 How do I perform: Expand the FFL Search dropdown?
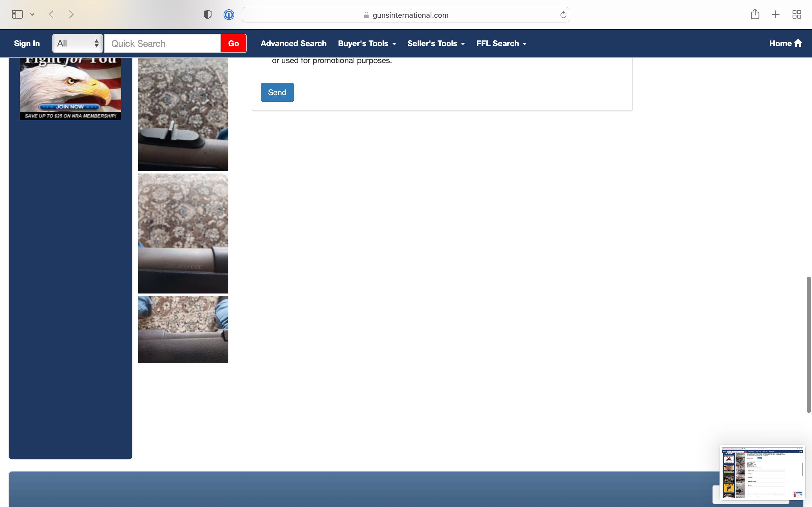click(501, 44)
